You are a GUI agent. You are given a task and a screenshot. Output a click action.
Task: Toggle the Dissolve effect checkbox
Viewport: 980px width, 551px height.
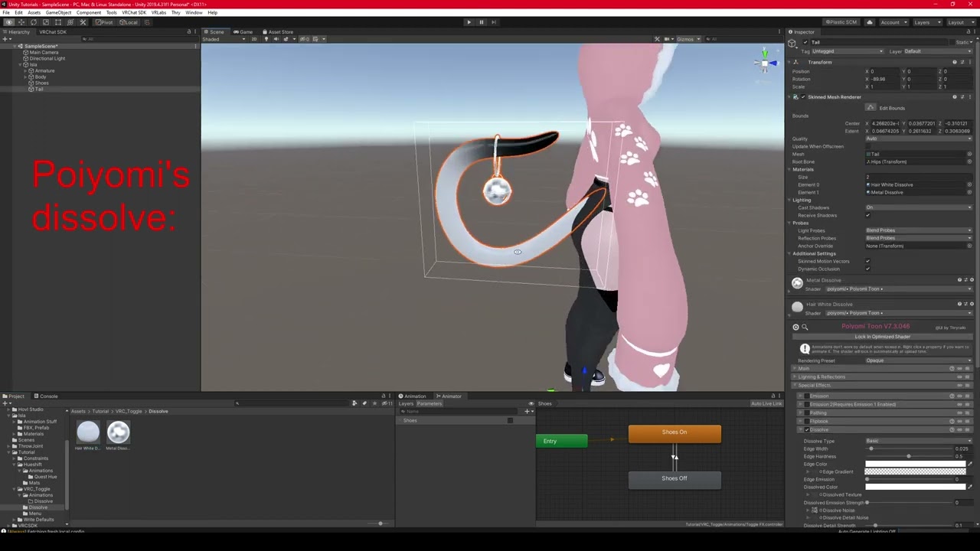[x=807, y=429]
